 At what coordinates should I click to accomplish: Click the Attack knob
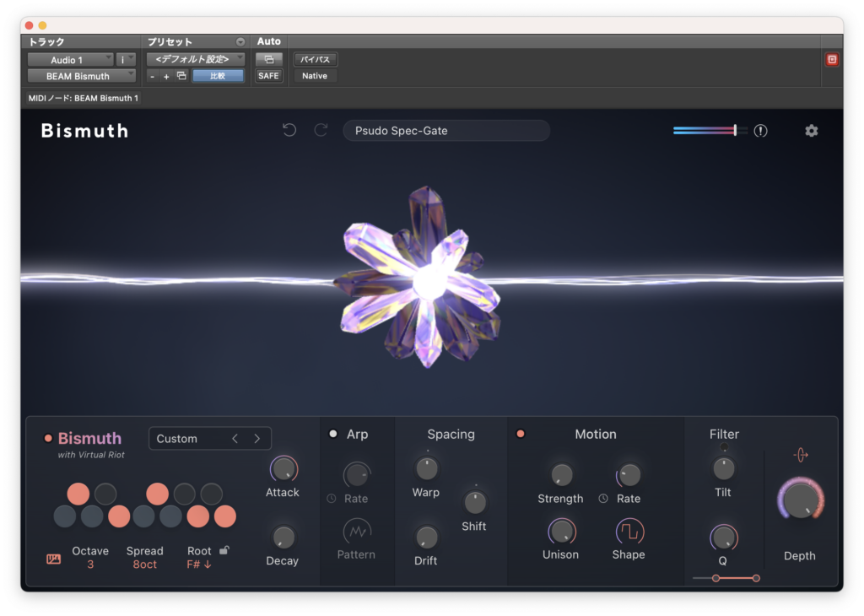283,469
